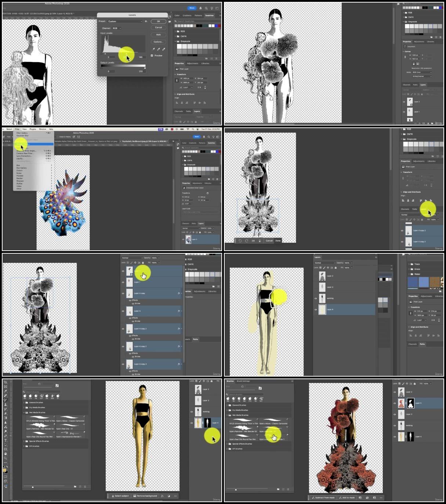Click the lightbulb Discover icon in the Levels dialog window
The image size is (446, 504).
pyautogui.click(x=211, y=8)
